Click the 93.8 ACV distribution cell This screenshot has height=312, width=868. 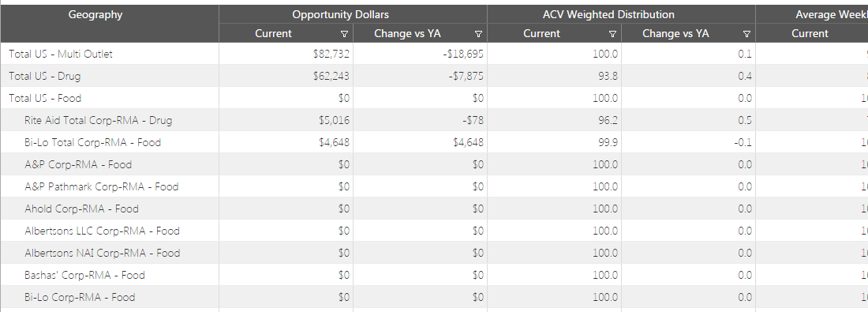tap(554, 76)
